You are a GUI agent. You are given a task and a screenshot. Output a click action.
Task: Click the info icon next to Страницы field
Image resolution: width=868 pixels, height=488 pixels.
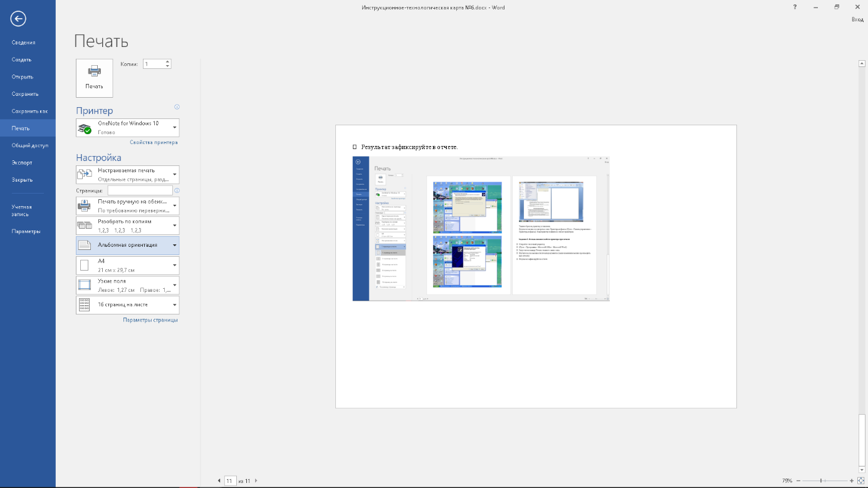(x=177, y=190)
